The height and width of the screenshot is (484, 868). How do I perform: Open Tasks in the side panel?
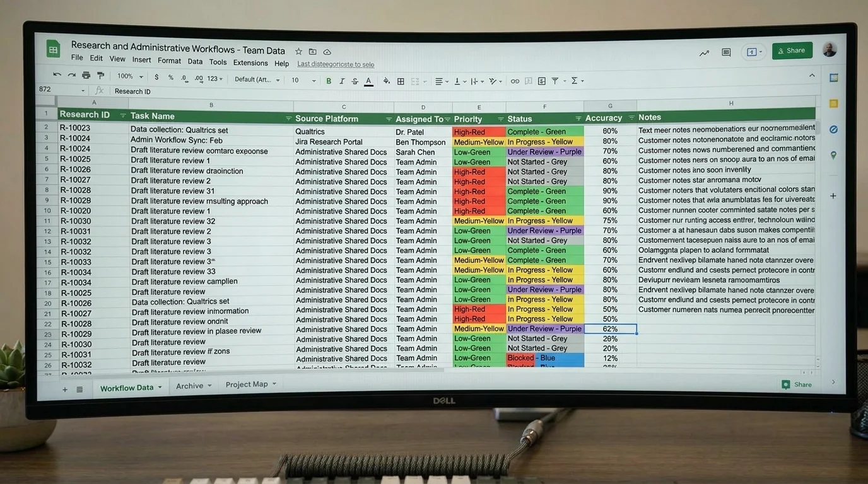point(833,129)
